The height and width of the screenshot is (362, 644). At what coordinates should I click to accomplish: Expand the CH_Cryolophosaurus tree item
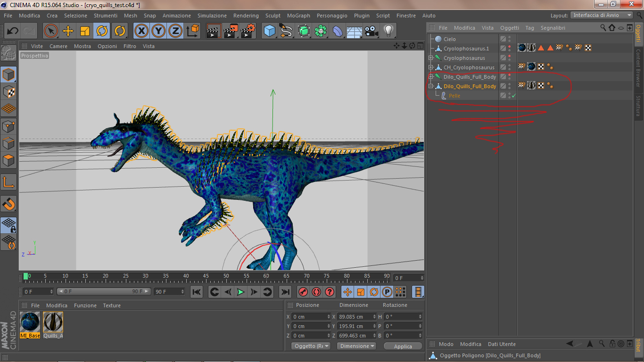click(x=430, y=67)
